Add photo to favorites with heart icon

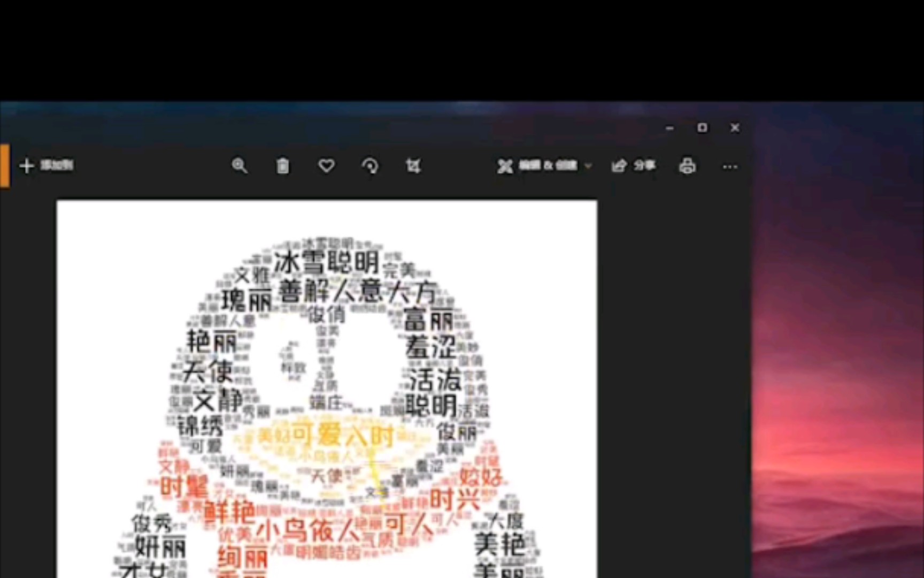(x=326, y=166)
